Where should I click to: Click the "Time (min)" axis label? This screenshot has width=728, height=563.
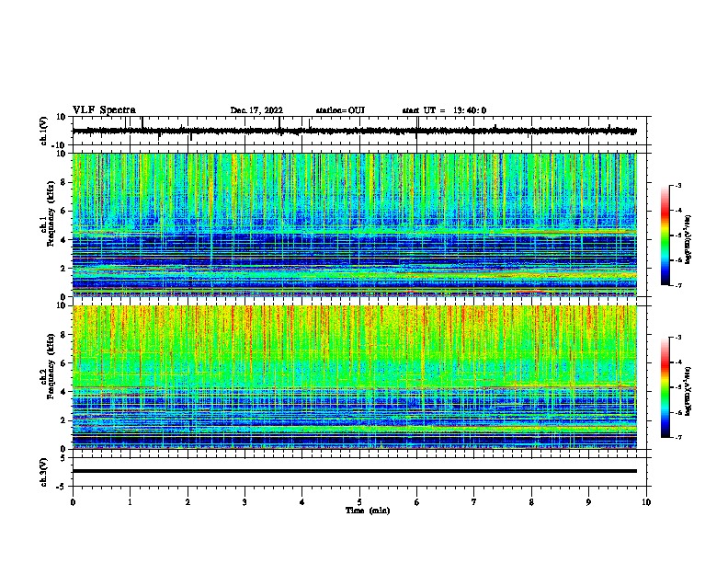point(368,511)
